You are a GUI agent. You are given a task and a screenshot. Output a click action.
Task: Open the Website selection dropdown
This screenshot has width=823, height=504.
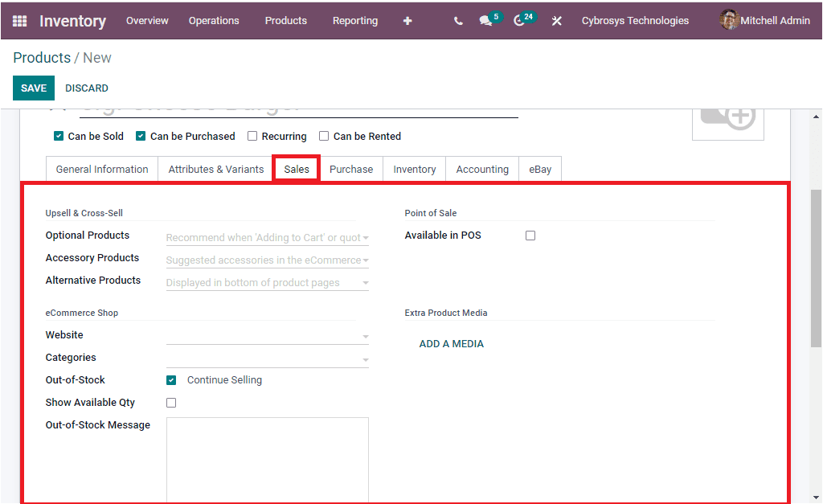(265, 335)
